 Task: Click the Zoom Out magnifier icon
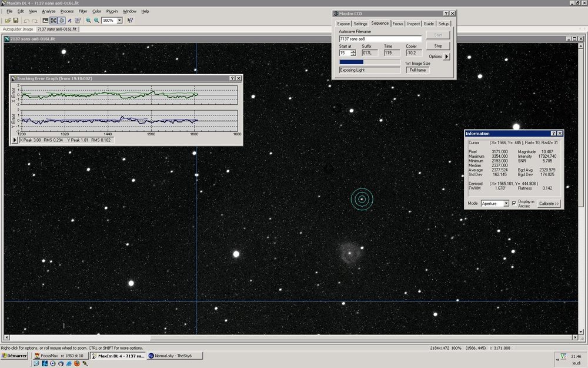pos(96,20)
